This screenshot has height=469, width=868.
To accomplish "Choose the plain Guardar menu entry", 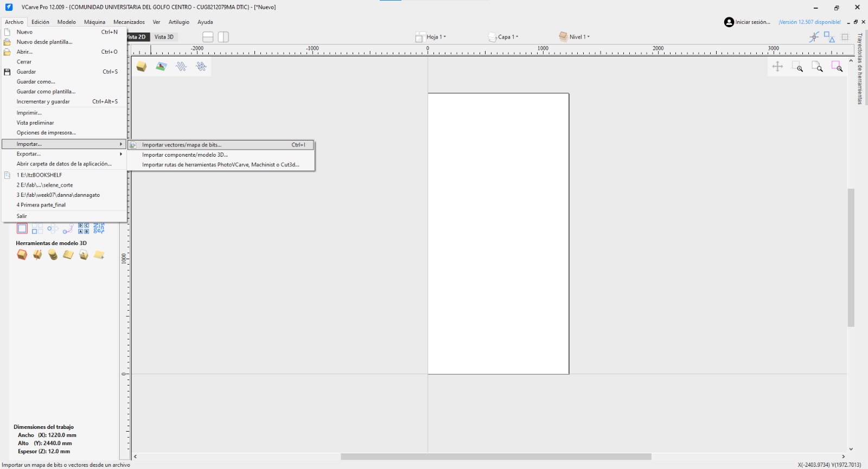I will click(x=65, y=72).
